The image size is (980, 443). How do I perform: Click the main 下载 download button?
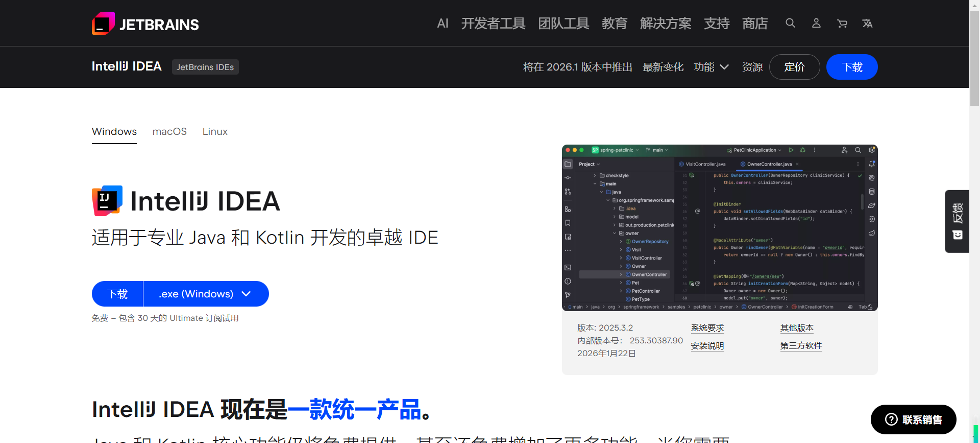pyautogui.click(x=117, y=294)
